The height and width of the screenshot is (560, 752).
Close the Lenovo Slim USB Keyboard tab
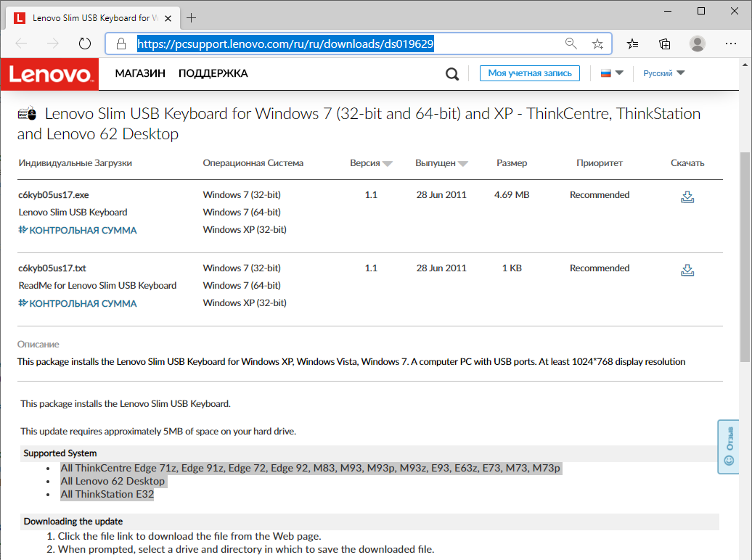(x=168, y=18)
